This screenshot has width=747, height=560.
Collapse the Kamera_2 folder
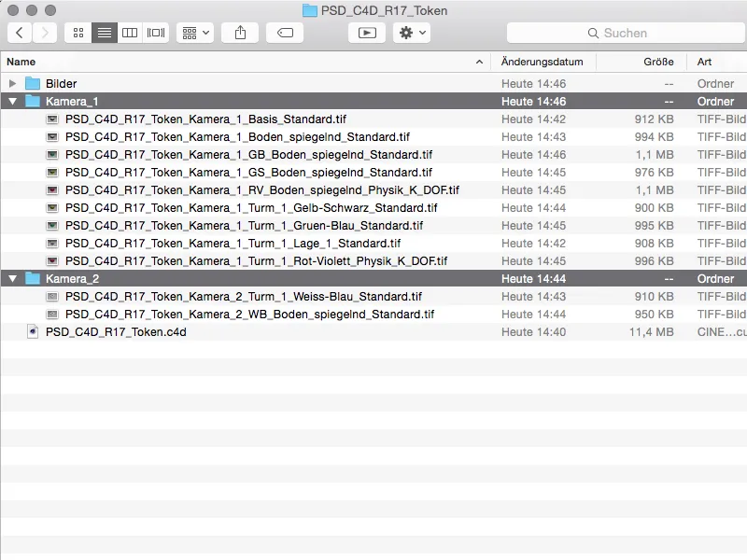tap(13, 278)
